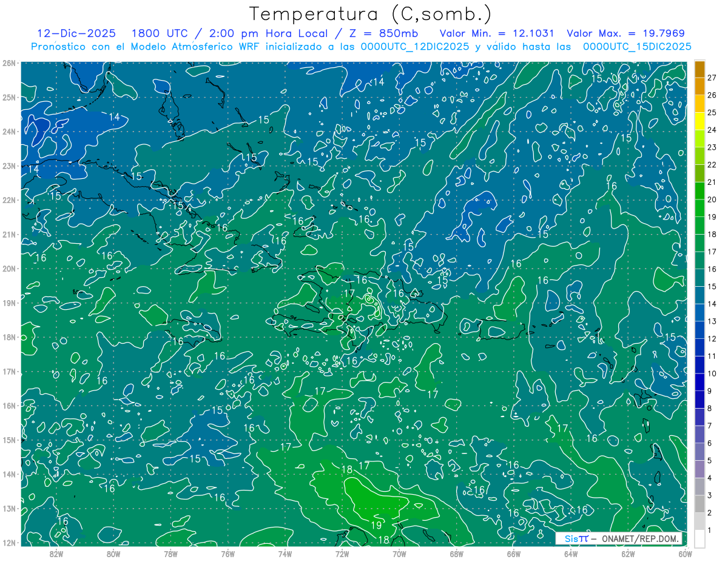Click the white swatch at the legend bottom
Image resolution: width=728 pixels, height=562 pixels.
(699, 538)
